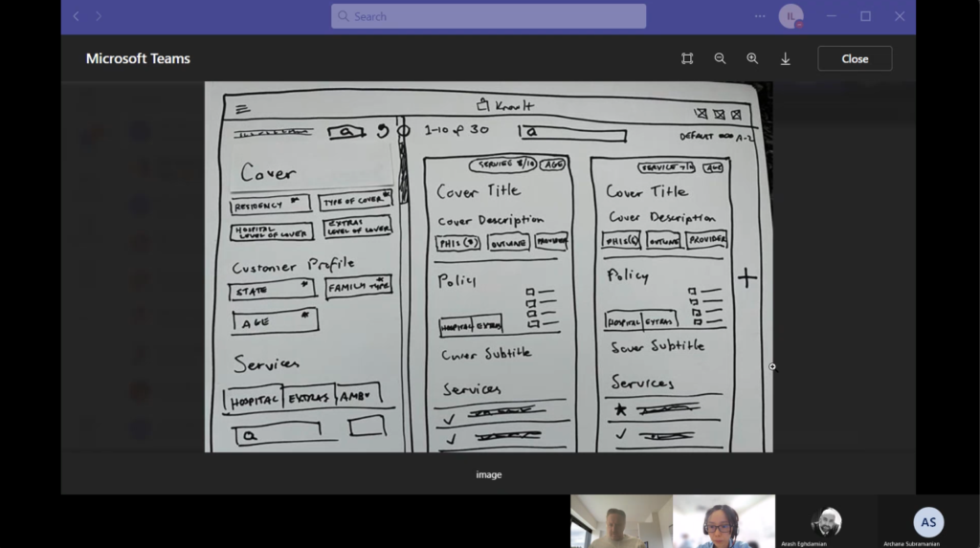Navigate forward with the forward arrow
Viewport: 980px width, 548px height.
(99, 16)
